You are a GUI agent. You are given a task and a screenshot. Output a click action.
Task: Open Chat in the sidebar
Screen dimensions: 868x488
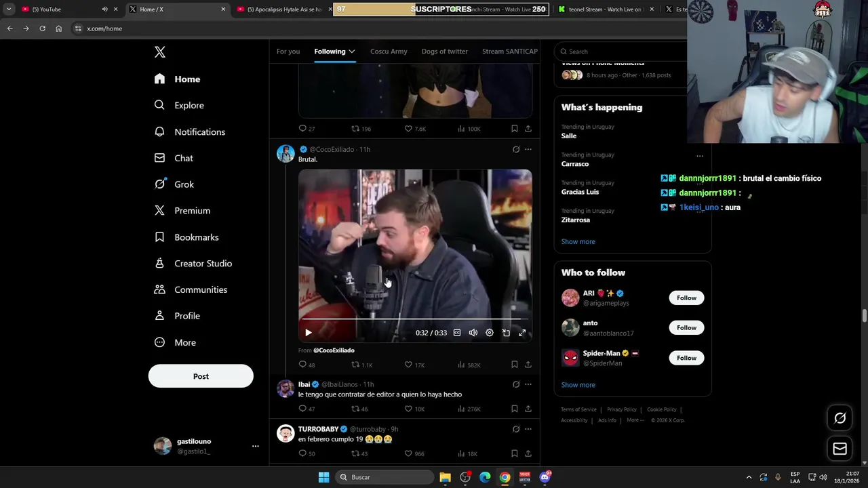coord(174,158)
